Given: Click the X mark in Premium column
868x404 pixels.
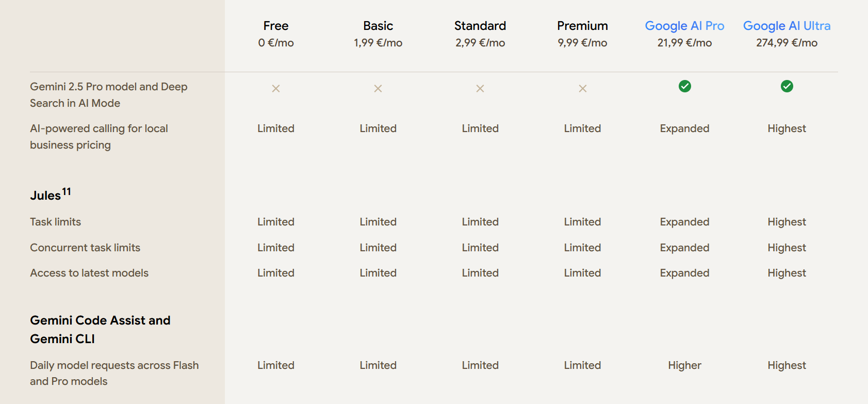Looking at the screenshot, I should [582, 89].
